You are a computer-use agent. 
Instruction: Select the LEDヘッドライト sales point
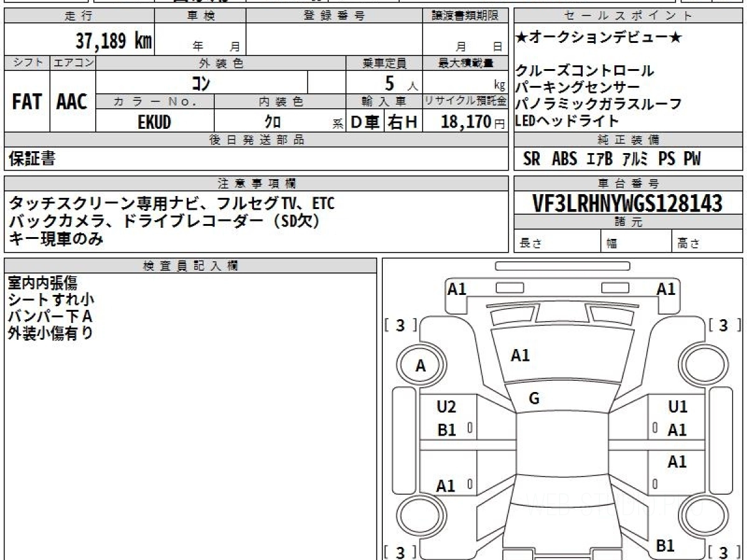[568, 121]
